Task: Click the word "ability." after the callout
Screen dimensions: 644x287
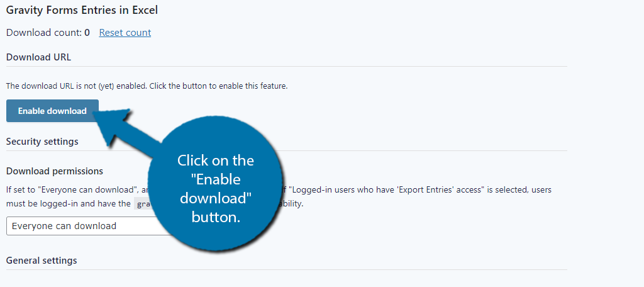Action: point(293,203)
